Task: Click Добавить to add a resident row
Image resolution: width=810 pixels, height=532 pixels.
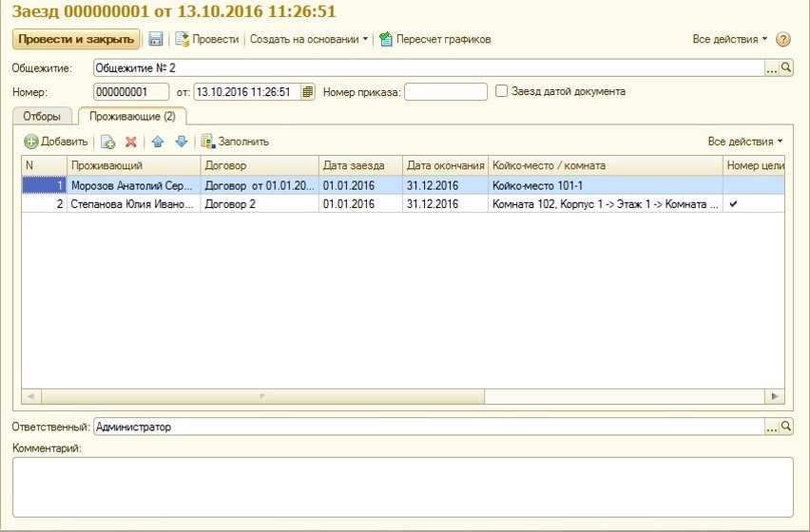Action: [56, 142]
